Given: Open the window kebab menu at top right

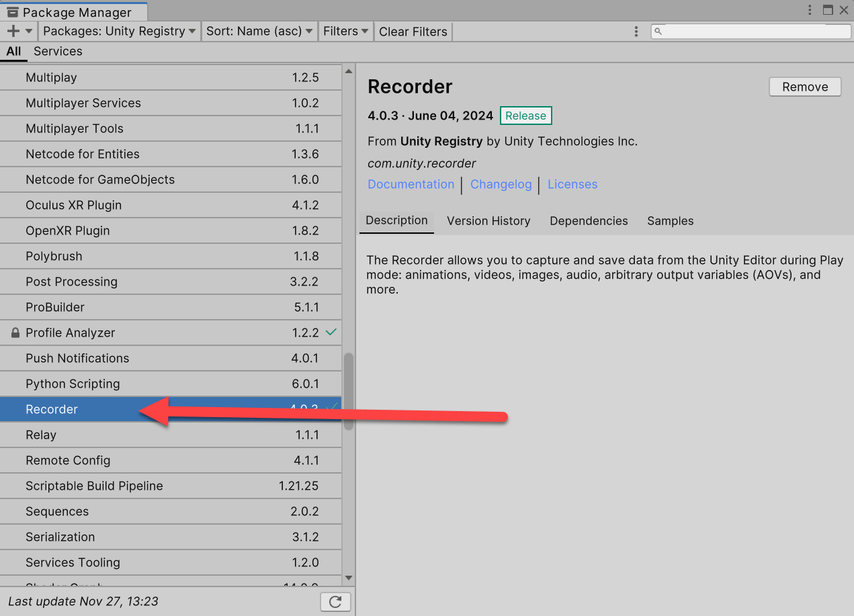Looking at the screenshot, I should (809, 9).
